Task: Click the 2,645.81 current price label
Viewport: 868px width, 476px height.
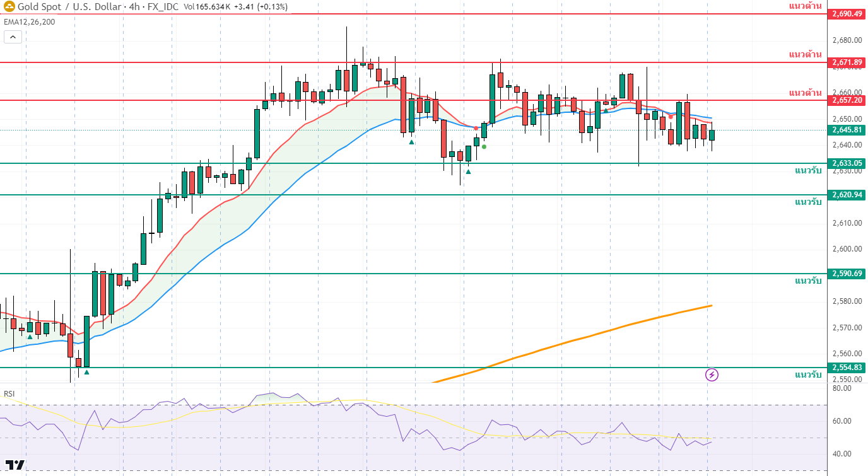Action: pyautogui.click(x=847, y=130)
